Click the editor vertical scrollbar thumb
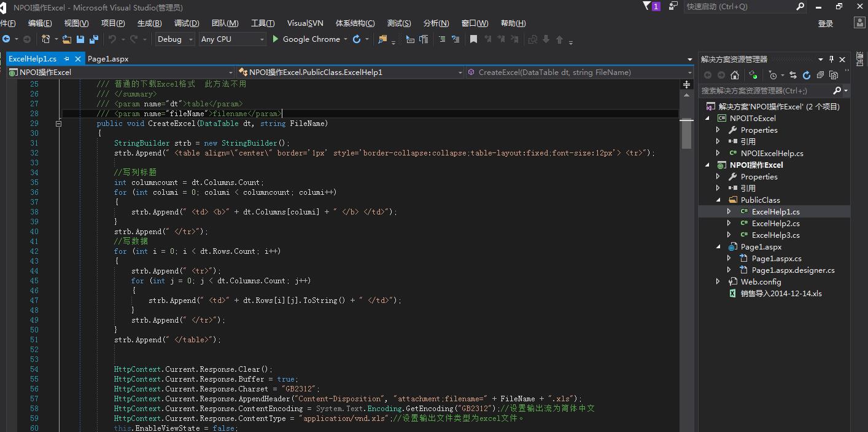This screenshot has width=868, height=432. [686, 133]
